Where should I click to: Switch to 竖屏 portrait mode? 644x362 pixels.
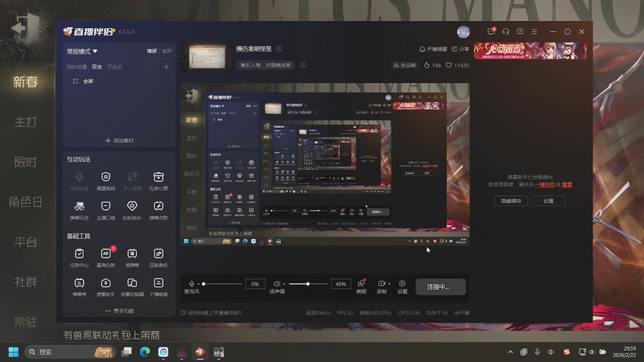point(167,51)
